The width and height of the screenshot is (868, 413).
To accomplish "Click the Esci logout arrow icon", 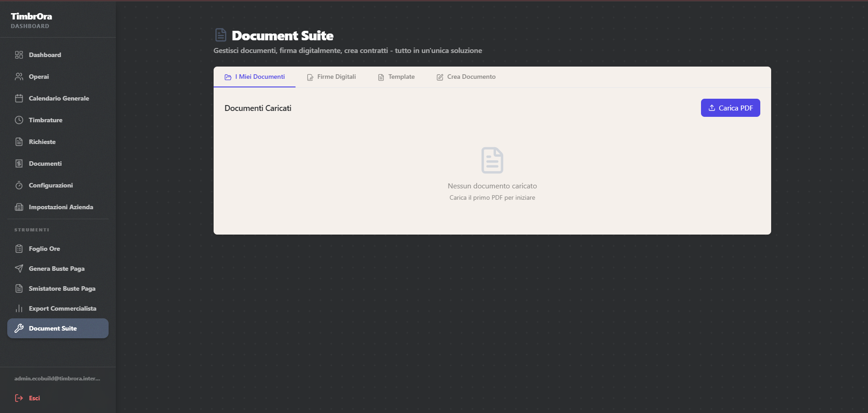I will 19,398.
